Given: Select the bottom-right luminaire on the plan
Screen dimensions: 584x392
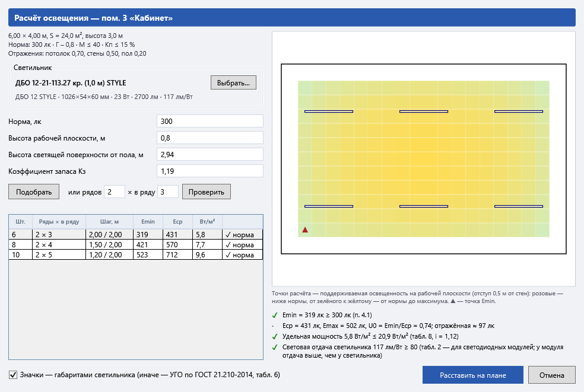Looking at the screenshot, I should [x=519, y=206].
